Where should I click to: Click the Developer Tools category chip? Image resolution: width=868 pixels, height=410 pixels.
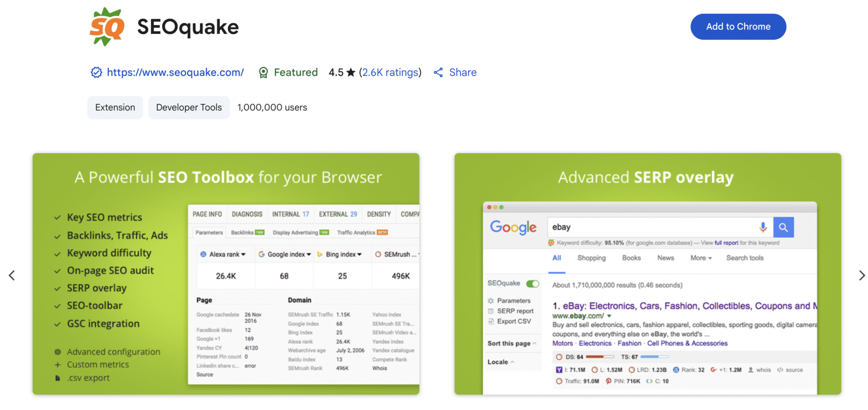(189, 108)
